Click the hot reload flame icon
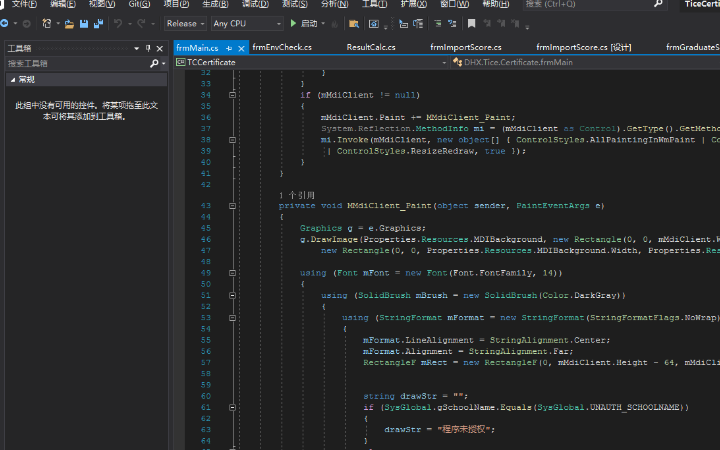 tap(335, 24)
